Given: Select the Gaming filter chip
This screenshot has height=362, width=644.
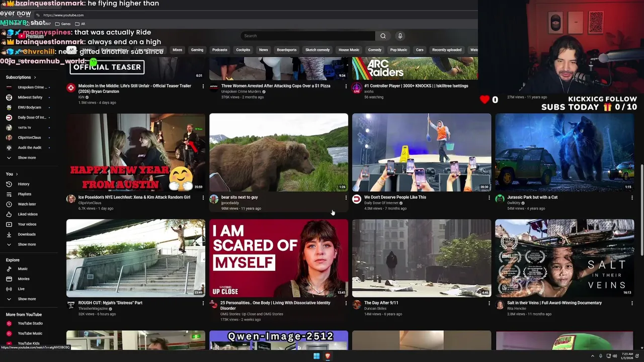Looking at the screenshot, I should 197,50.
